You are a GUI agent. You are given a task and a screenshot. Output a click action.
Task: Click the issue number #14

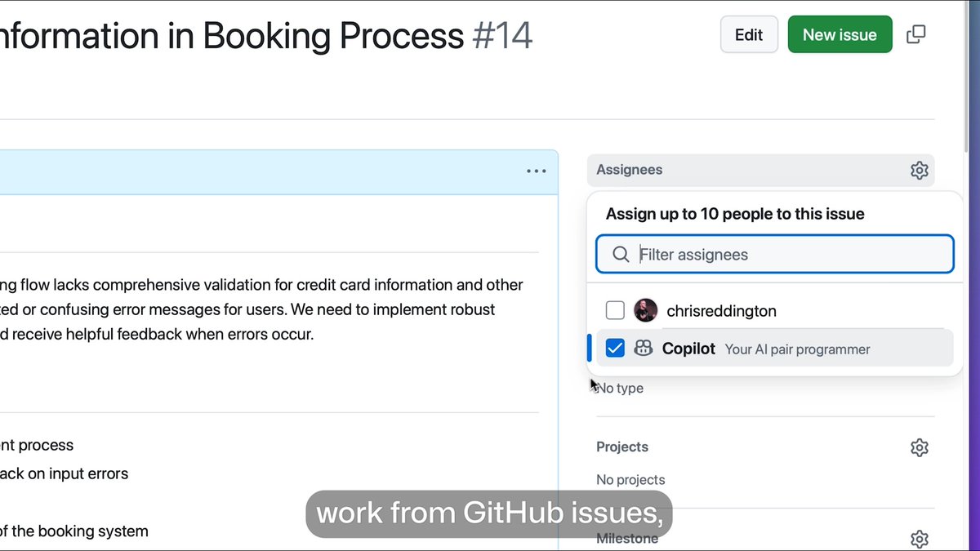(502, 36)
